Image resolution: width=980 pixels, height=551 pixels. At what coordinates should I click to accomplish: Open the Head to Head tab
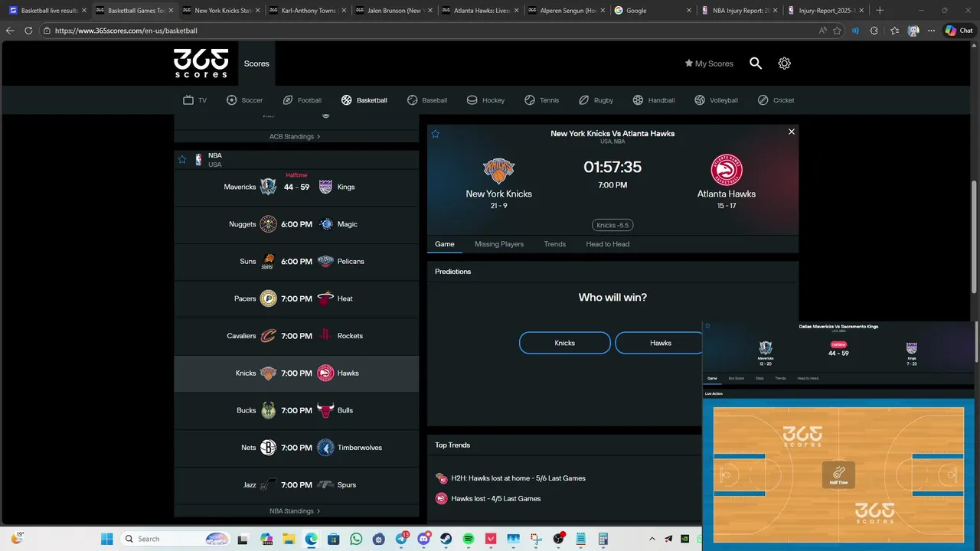608,244
